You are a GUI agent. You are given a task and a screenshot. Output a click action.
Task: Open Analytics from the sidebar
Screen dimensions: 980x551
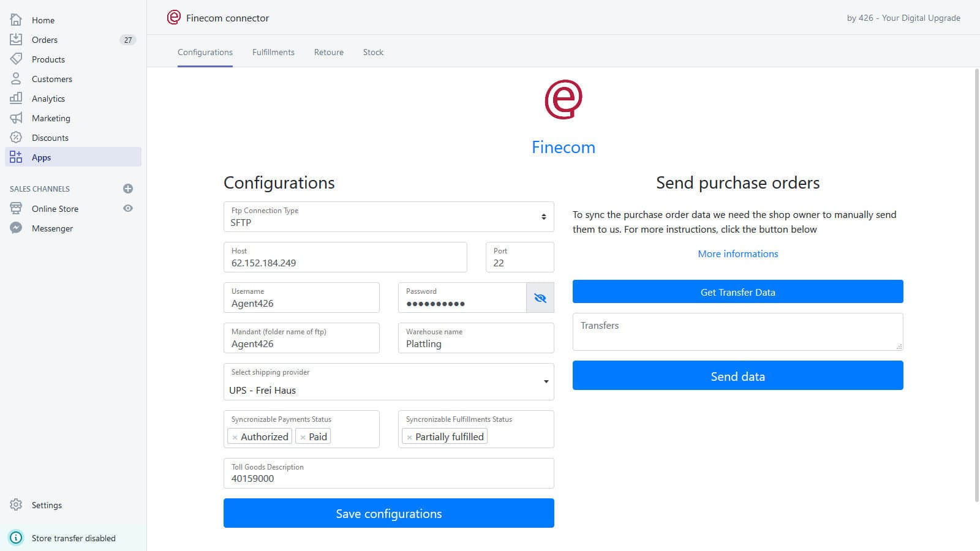pos(48,98)
